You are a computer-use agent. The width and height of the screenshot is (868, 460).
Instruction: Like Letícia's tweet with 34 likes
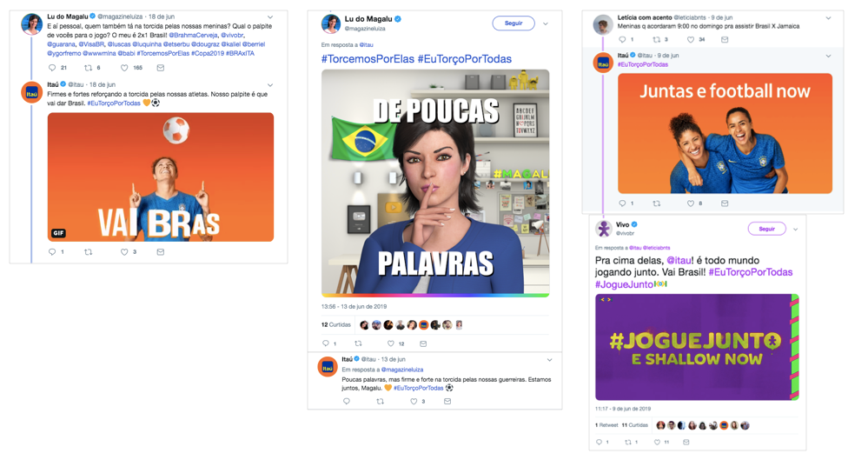[690, 40]
